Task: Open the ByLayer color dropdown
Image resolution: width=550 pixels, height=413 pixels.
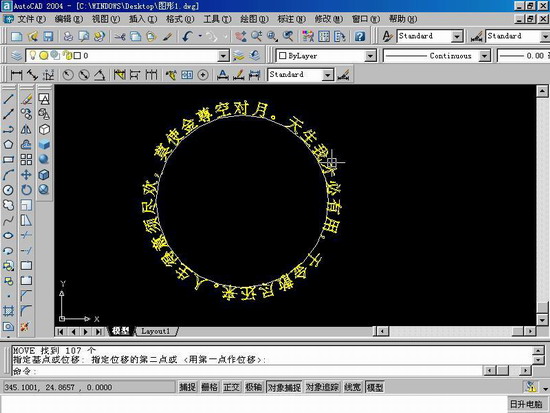Action: click(x=370, y=55)
